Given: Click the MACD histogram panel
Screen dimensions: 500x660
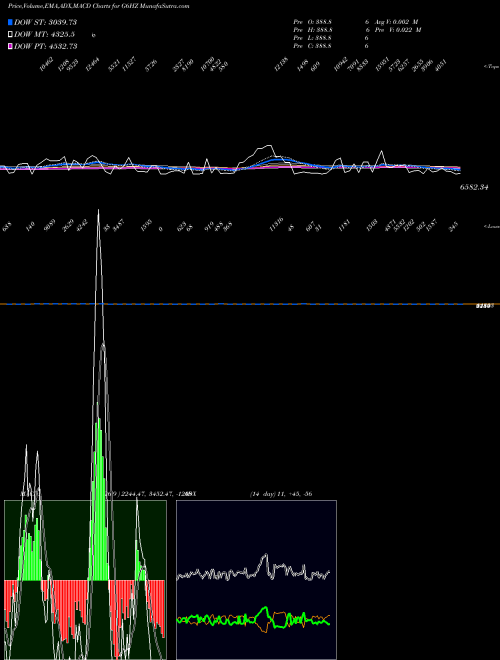Looking at the screenshot, I should pyautogui.click(x=85, y=580).
